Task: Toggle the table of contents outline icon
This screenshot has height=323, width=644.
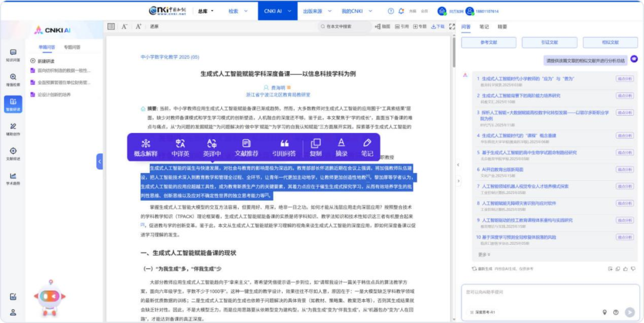Action: coord(111,26)
